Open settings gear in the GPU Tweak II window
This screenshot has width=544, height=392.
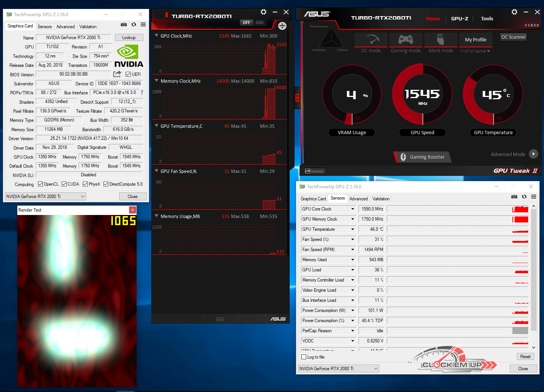514,12
